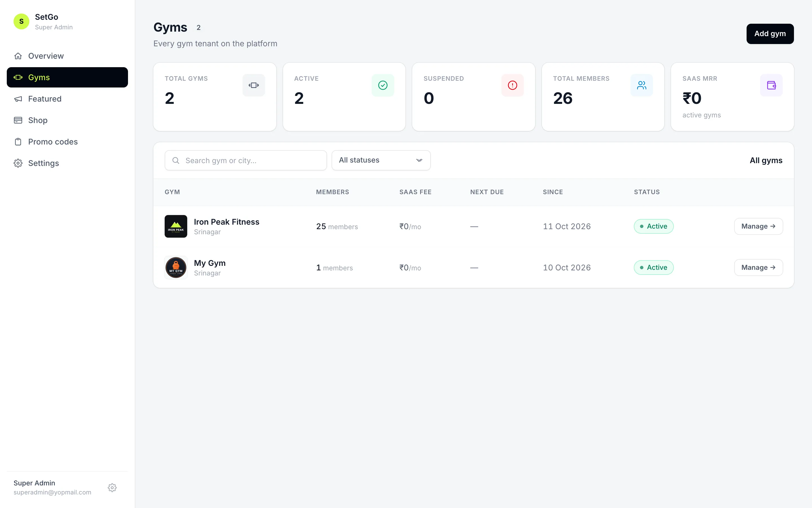Click the 10 Oct 2026 since date

(x=567, y=268)
